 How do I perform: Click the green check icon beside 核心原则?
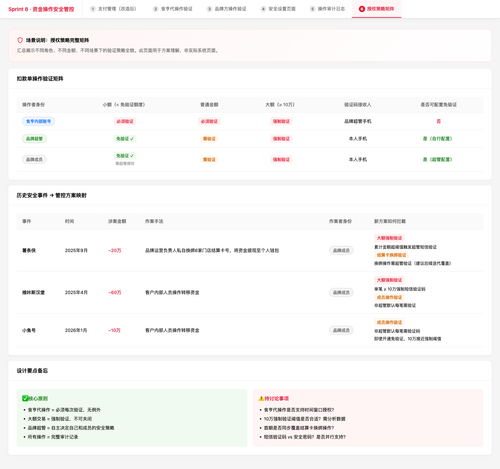25,398
